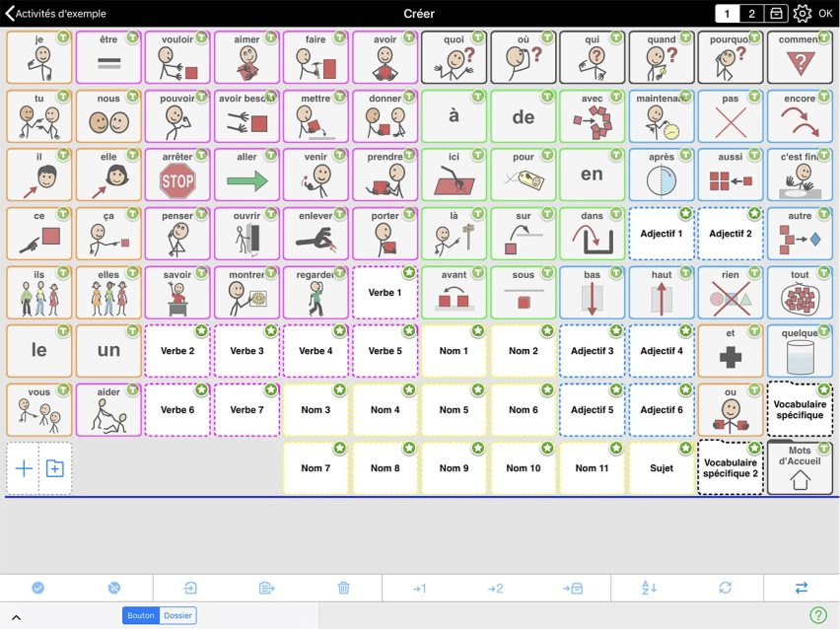Click the swap arrows icon
Screen dimensions: 840x629
click(802, 588)
